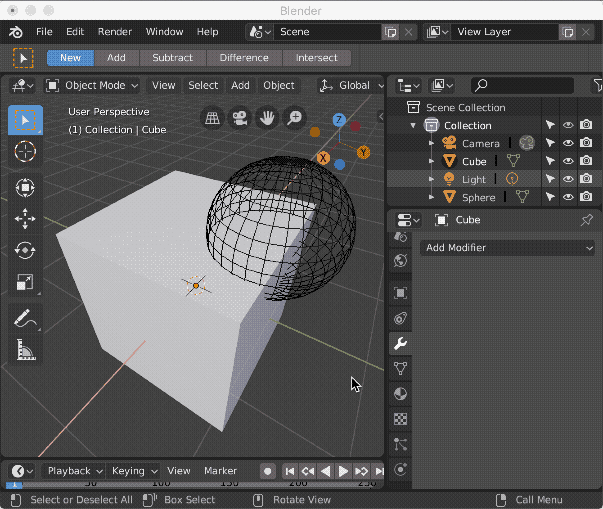This screenshot has height=509, width=603.
Task: Toggle orthographic grid view button
Action: [x=212, y=118]
